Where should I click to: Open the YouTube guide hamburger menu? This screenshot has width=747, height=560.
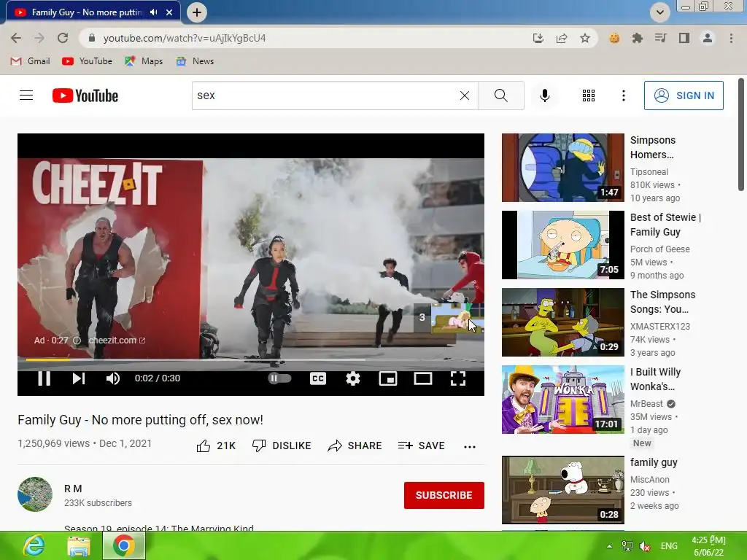26,96
